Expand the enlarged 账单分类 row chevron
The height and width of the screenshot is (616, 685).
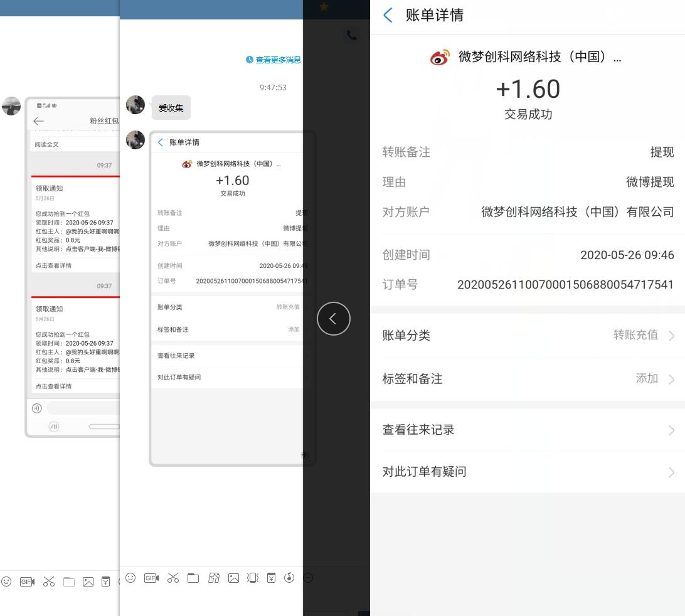pos(672,336)
